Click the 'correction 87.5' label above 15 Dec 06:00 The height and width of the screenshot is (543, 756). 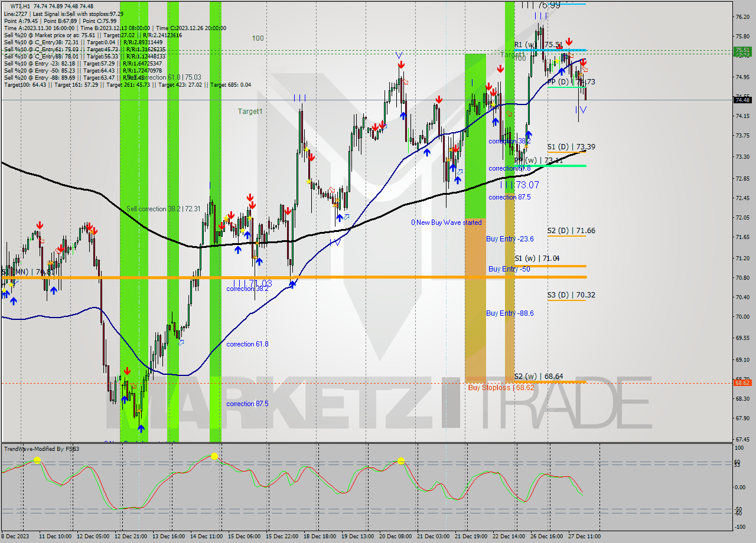point(247,404)
